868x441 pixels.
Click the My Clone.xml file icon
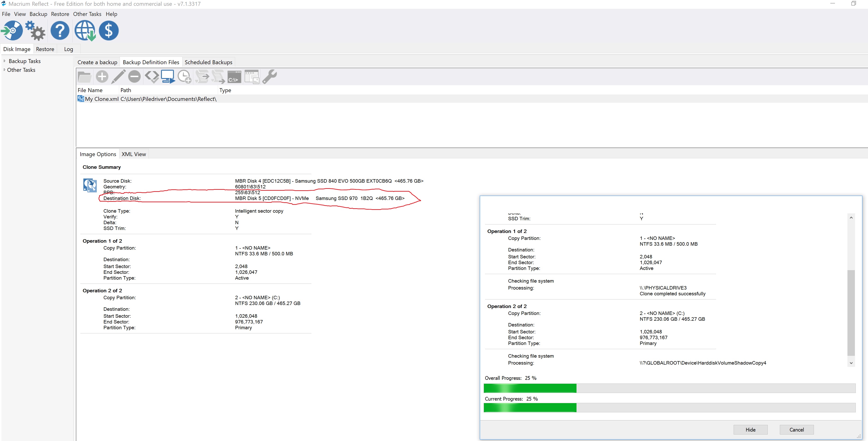coord(81,99)
